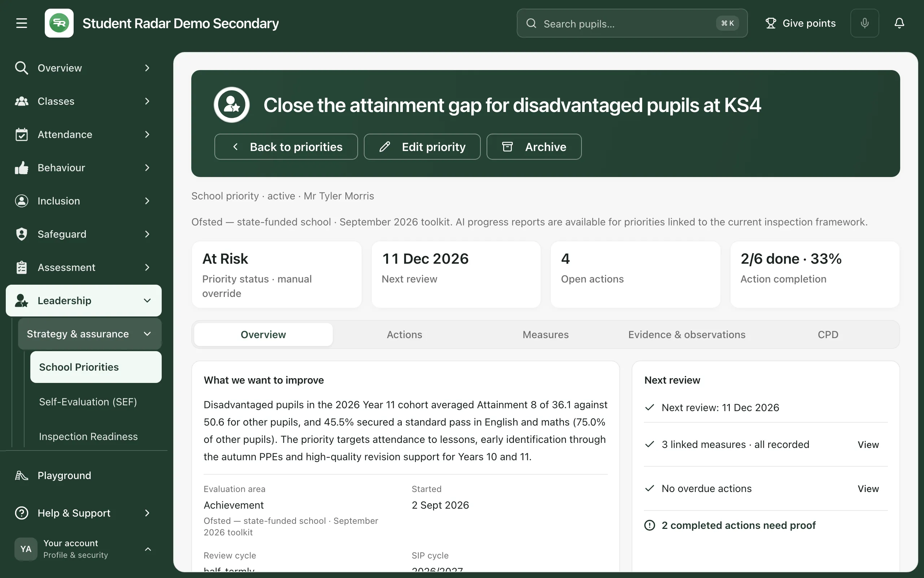Click the Give points trophy button
Viewport: 924px width, 578px height.
pos(800,23)
